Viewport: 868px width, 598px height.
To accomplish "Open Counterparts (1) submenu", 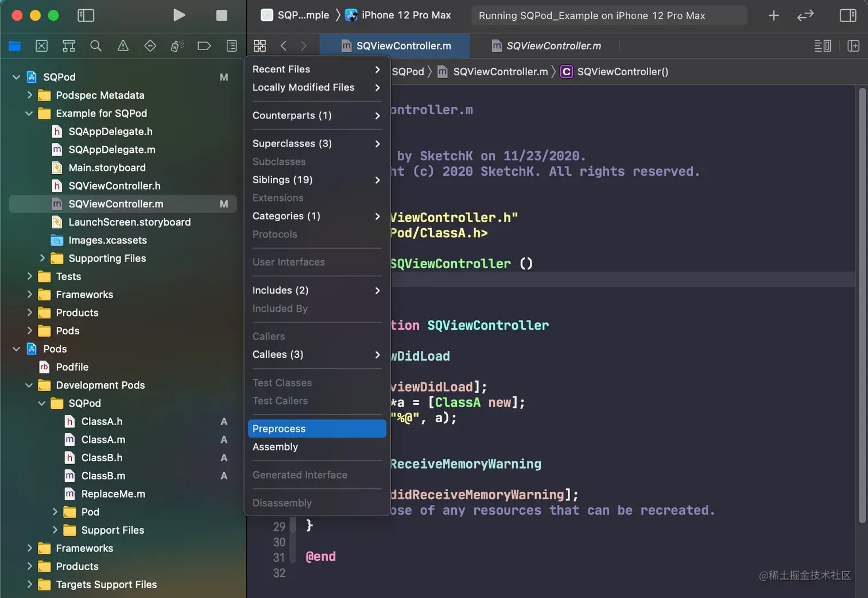I will pyautogui.click(x=317, y=115).
